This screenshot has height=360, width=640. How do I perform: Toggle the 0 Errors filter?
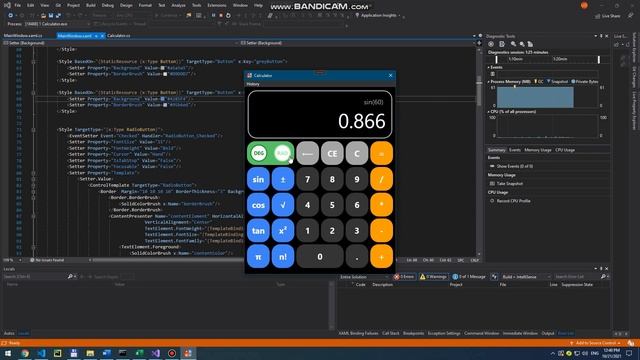[404, 277]
